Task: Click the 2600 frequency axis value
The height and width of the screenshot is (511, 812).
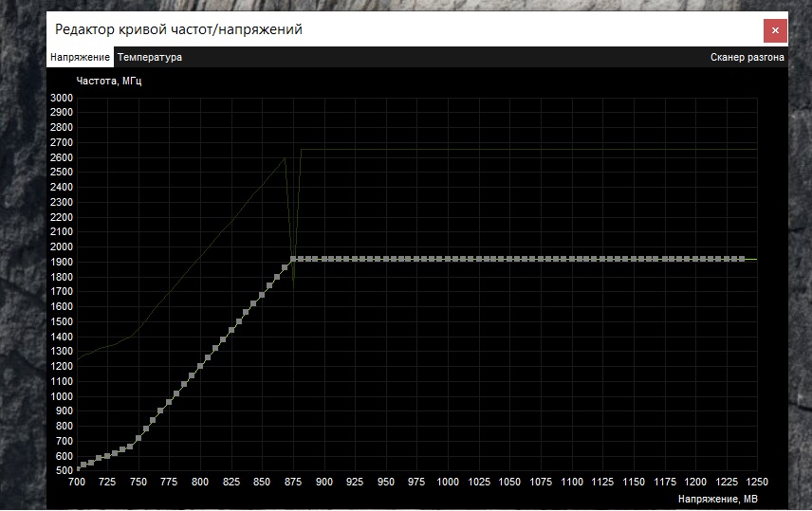Action: coord(62,157)
